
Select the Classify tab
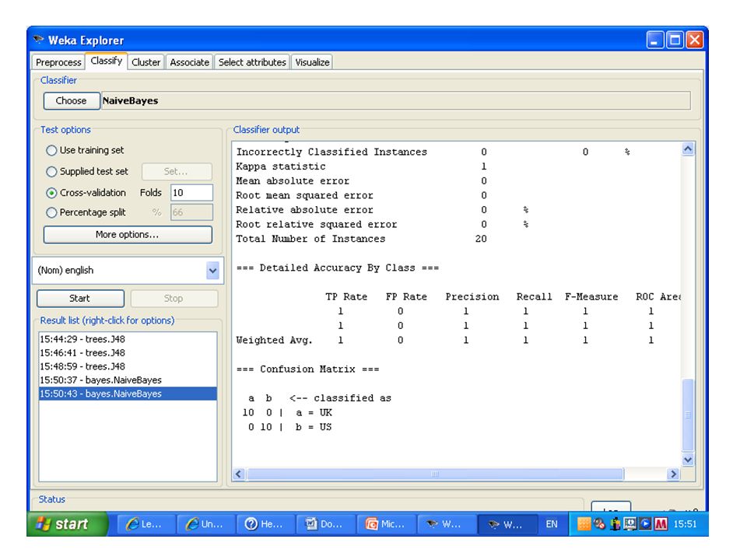107,61
